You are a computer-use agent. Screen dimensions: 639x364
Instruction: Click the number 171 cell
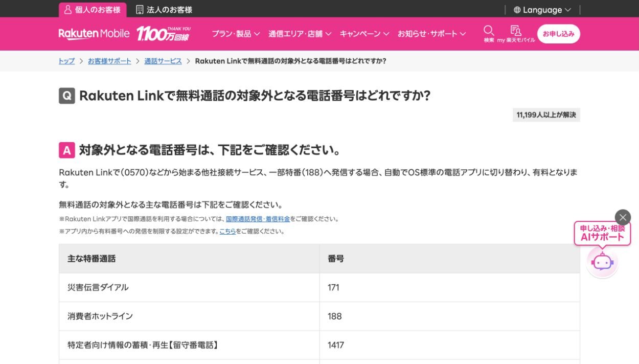449,287
